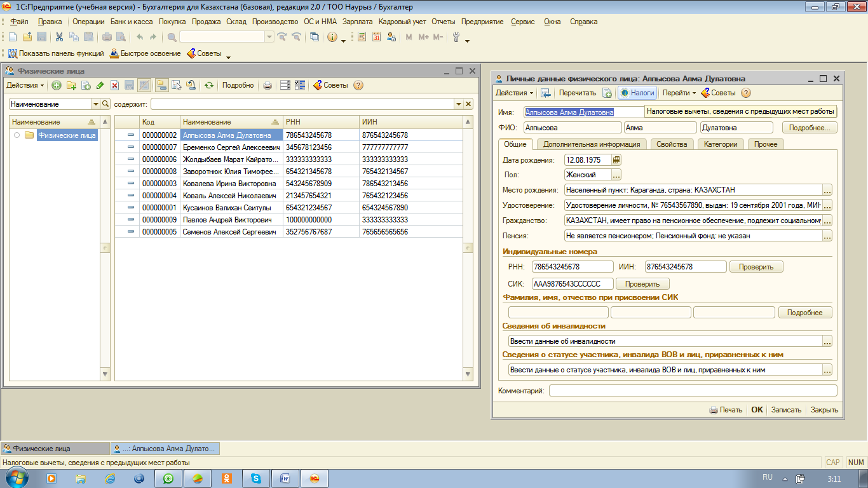Click Быстрое освоение toolbar link
868x488 pixels.
tap(146, 53)
